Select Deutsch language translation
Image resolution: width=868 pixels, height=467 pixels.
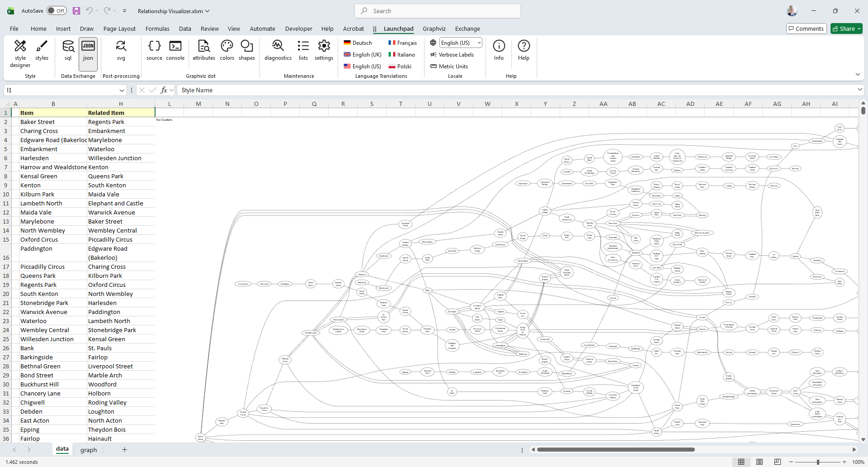(358, 43)
